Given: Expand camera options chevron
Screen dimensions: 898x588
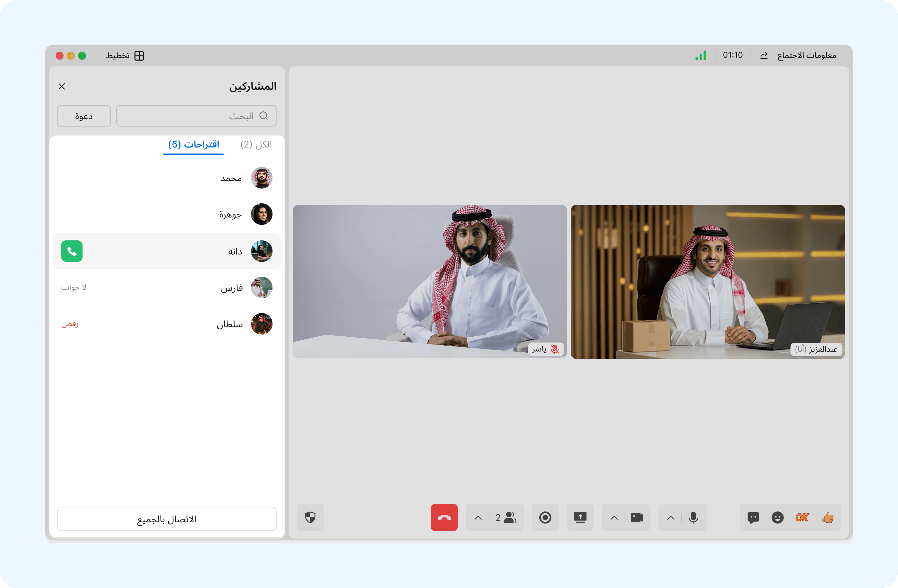Looking at the screenshot, I should pyautogui.click(x=614, y=518).
